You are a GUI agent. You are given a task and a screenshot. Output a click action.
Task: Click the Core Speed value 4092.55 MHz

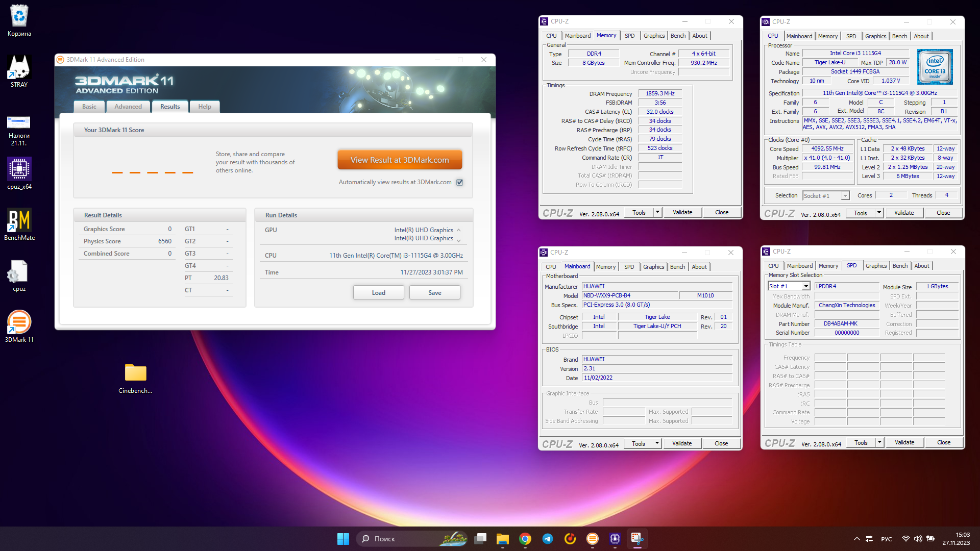coord(827,149)
